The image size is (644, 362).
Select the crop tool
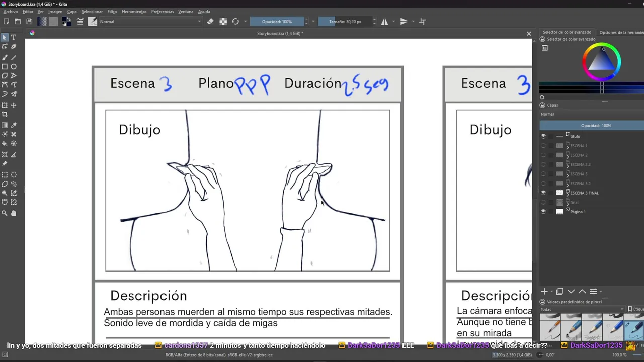click(5, 114)
